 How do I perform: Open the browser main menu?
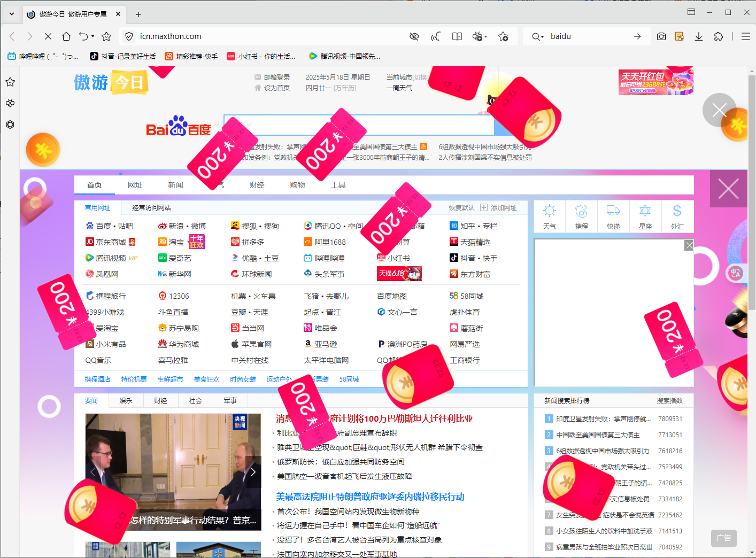click(746, 36)
